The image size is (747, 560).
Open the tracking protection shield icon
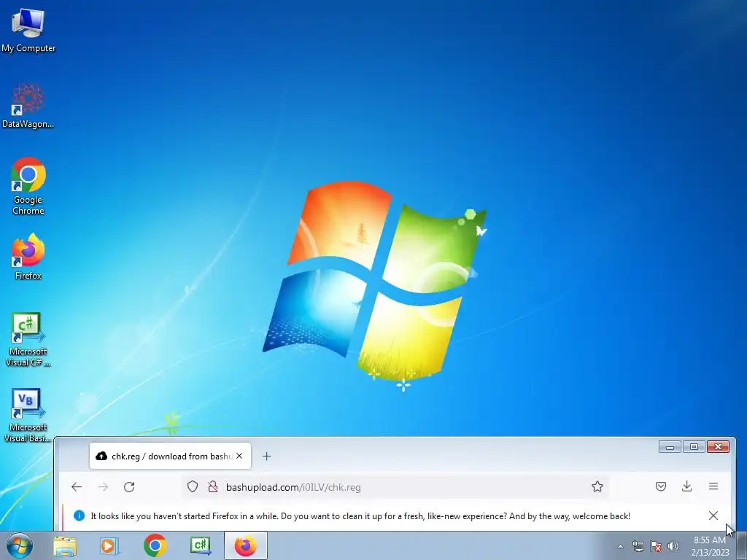(x=193, y=486)
